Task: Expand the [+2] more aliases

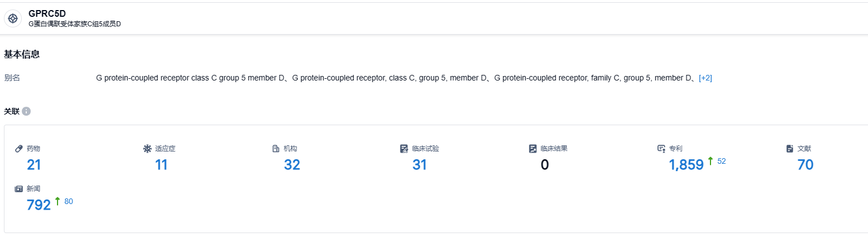Action: click(x=705, y=78)
